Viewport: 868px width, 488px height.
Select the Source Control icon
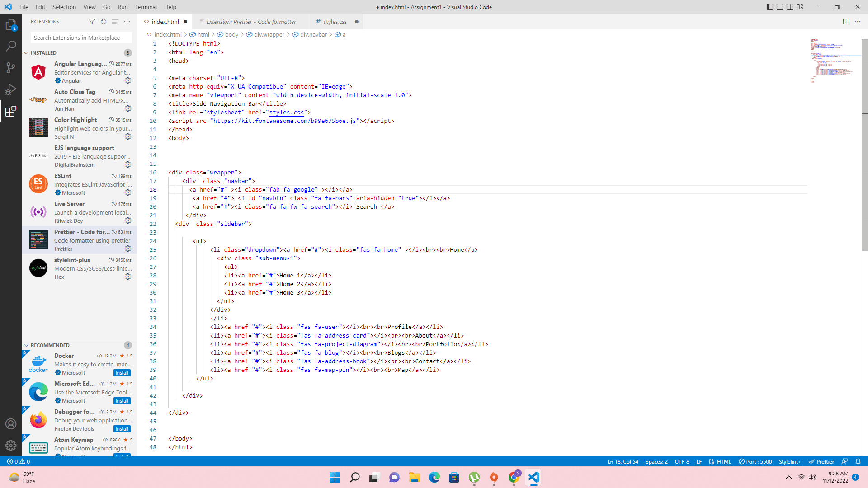[11, 67]
